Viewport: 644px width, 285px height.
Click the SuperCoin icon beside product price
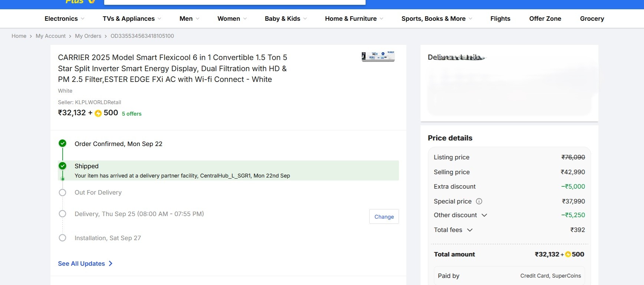[98, 113]
